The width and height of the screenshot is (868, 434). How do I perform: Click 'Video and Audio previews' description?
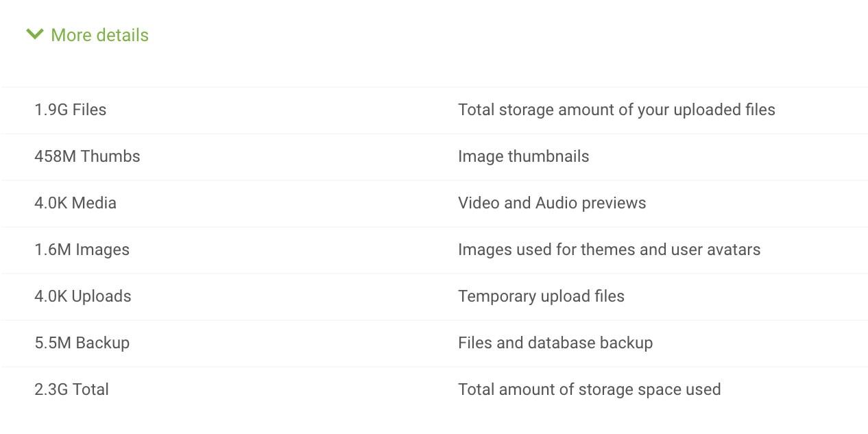(551, 203)
